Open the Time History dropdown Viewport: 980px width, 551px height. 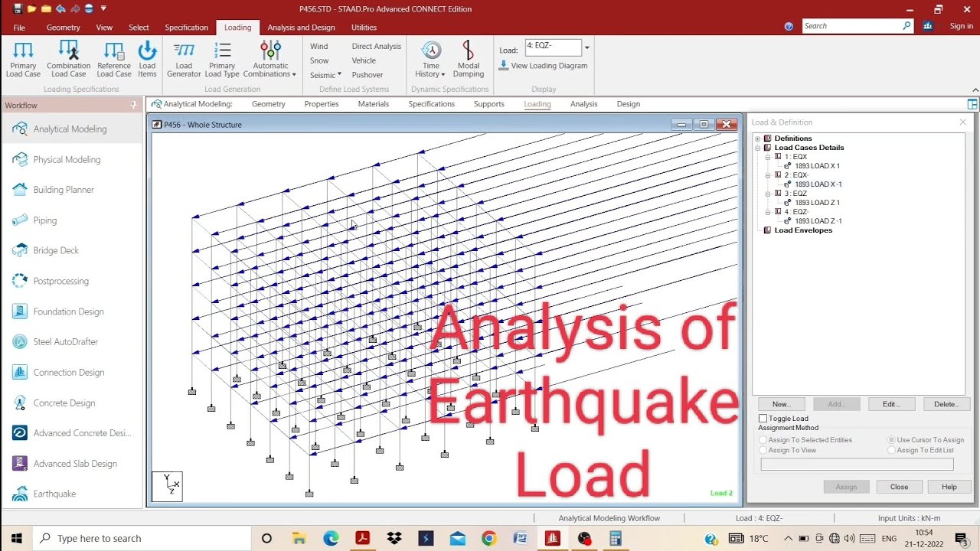point(431,59)
